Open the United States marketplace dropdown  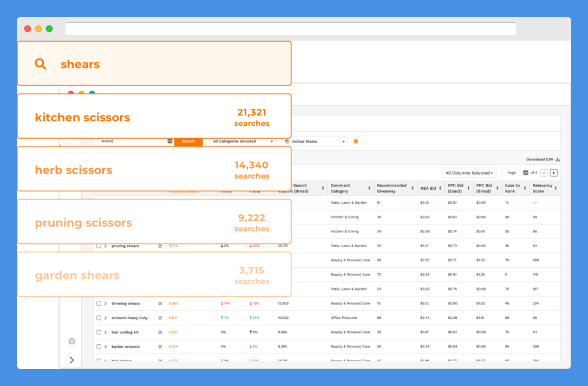click(315, 141)
